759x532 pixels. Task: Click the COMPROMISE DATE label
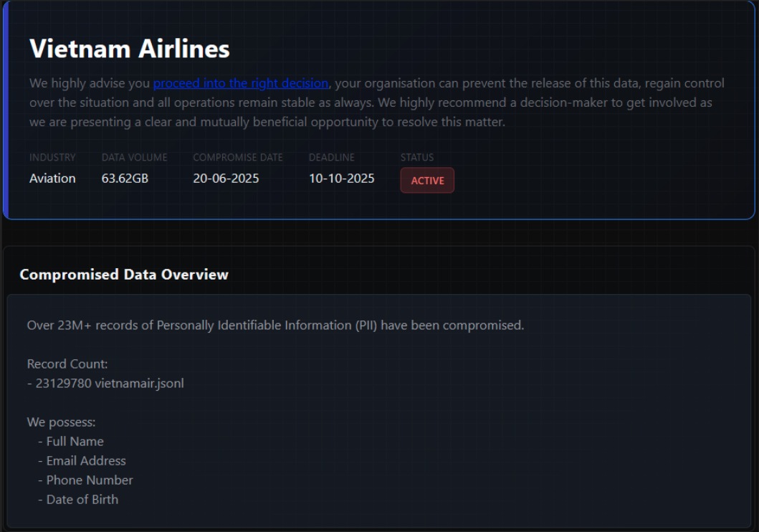(x=238, y=157)
